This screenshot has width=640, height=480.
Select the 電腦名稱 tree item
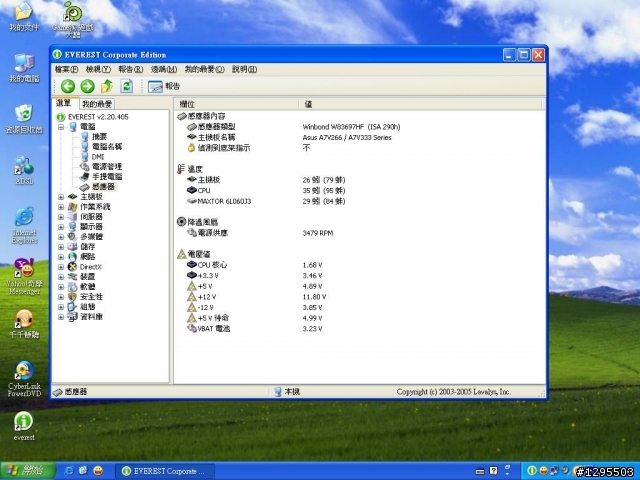[x=107, y=147]
